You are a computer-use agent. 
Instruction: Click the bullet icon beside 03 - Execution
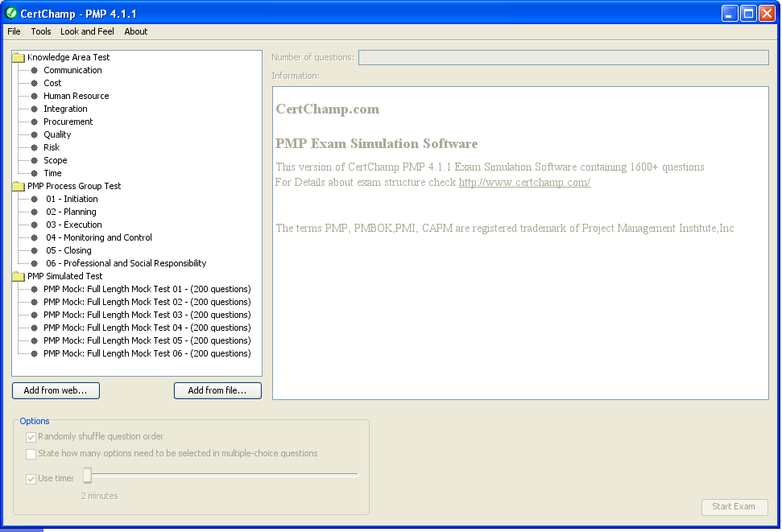[x=35, y=225]
